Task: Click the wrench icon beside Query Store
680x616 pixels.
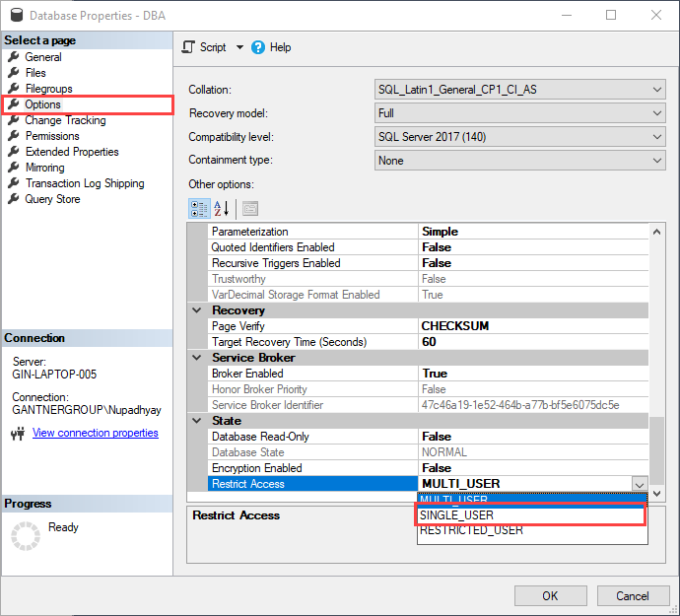Action: (x=14, y=199)
